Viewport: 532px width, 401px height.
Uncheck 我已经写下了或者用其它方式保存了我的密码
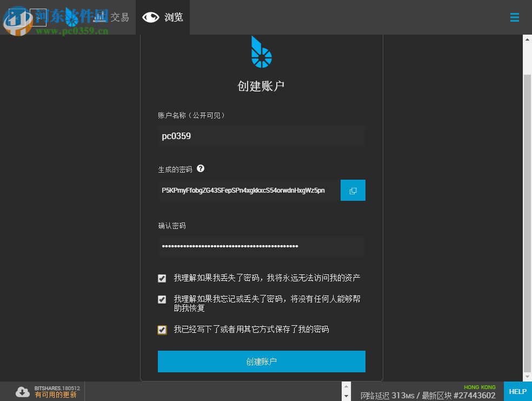(x=162, y=330)
